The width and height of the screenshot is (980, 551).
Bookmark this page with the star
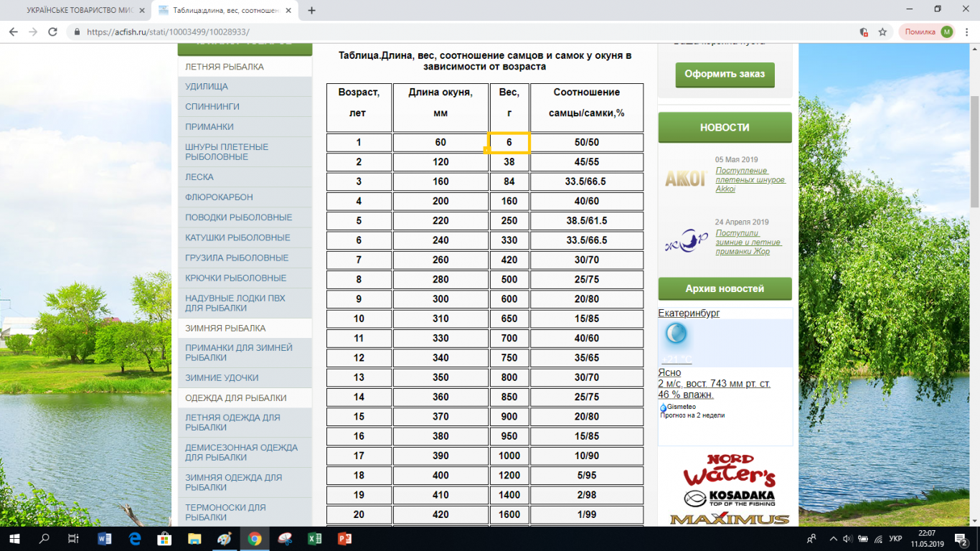(882, 32)
